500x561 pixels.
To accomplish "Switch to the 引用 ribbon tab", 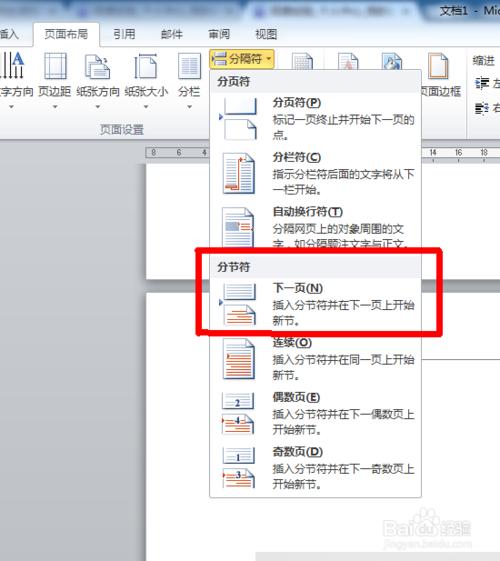I will 124,34.
